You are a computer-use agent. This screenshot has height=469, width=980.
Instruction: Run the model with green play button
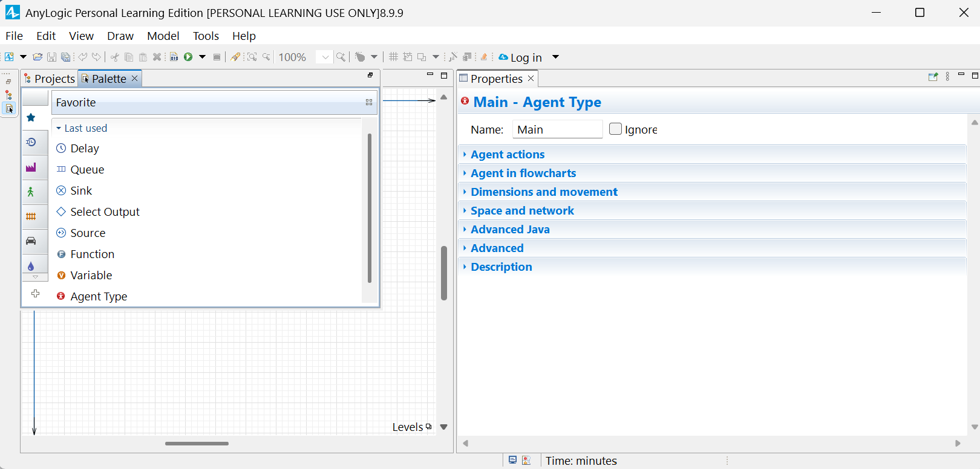pyautogui.click(x=188, y=57)
